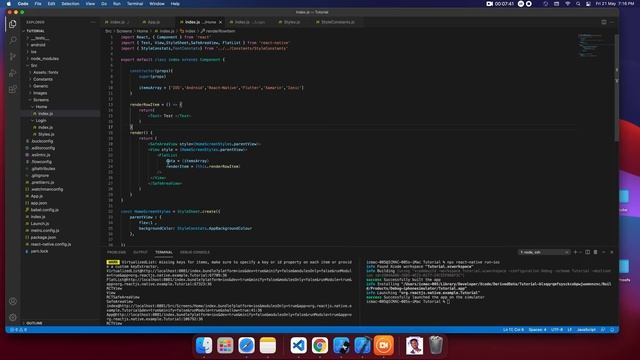Switch to the StyleConstants.js editor tab
This screenshot has height=360, width=640.
click(x=337, y=22)
